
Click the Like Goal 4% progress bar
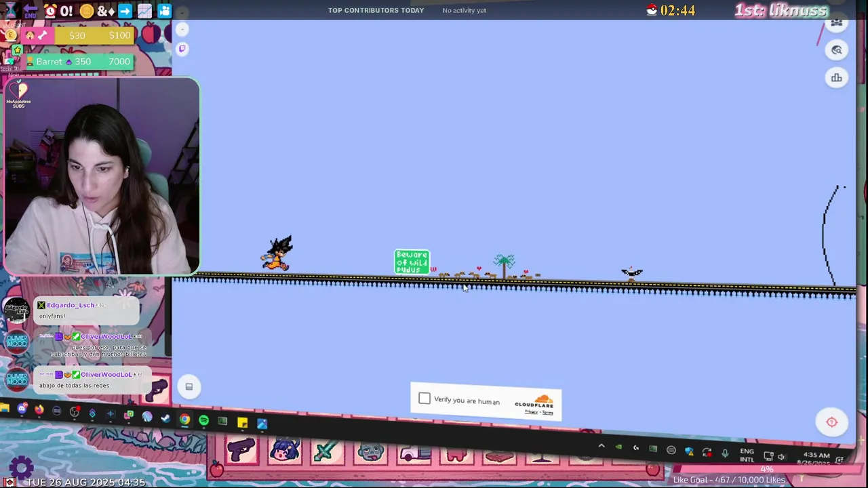coord(766,469)
